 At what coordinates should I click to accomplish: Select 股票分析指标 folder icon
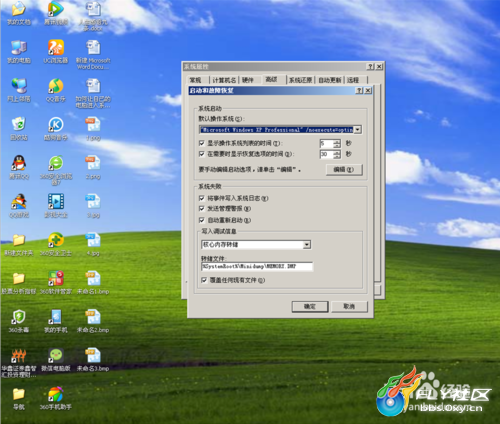click(x=19, y=278)
